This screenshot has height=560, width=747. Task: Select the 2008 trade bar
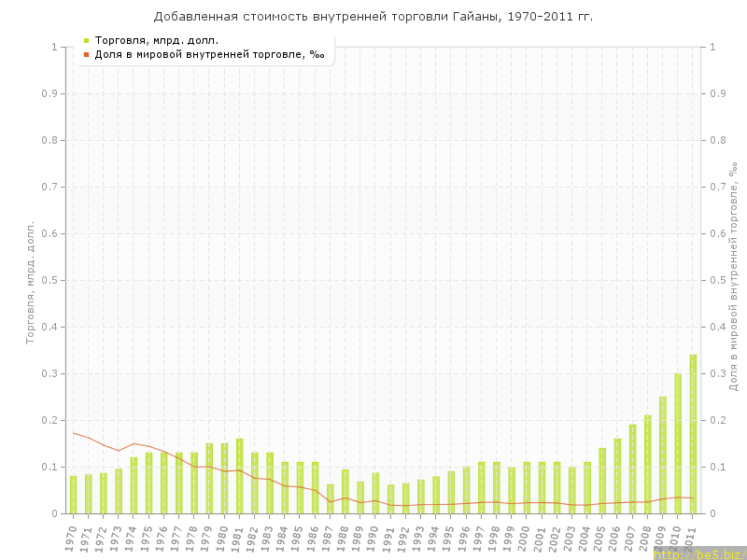pyautogui.click(x=648, y=464)
